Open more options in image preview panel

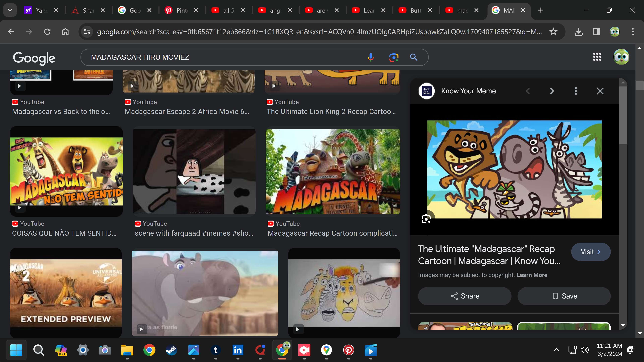click(x=576, y=91)
